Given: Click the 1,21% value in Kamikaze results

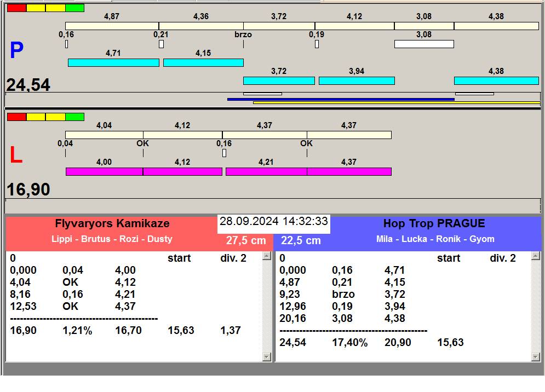Looking at the screenshot, I should 77,330.
